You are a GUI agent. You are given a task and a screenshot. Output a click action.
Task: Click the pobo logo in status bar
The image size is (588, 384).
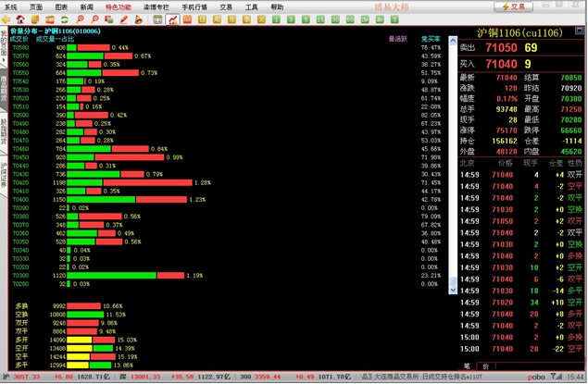[x=535, y=378]
